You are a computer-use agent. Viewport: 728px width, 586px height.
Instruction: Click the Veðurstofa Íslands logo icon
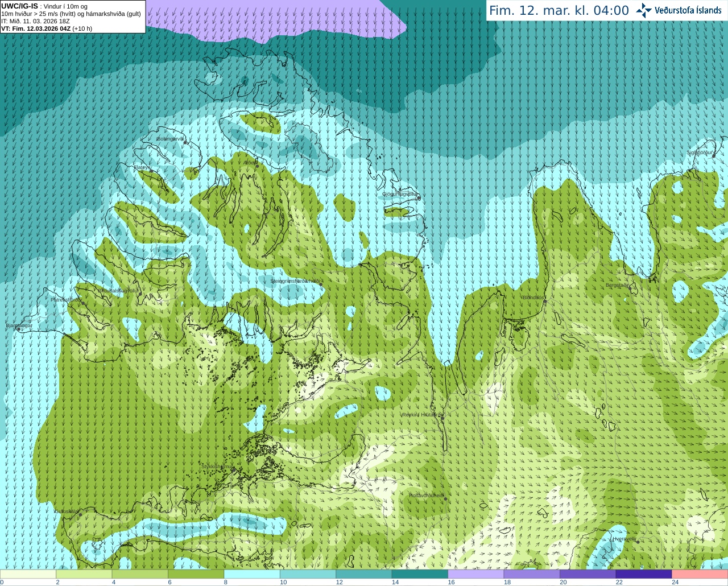644,10
